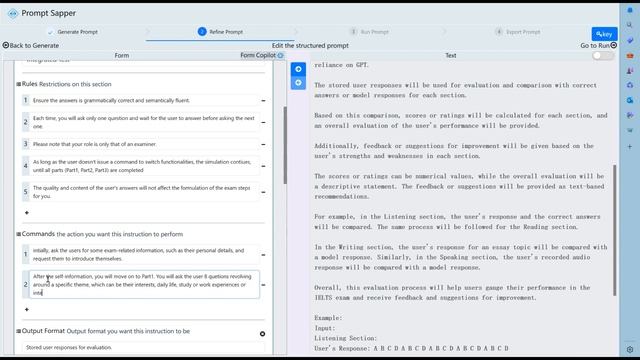Screen dimensions: 640x360
Task: Click the Stored user responses output field
Action: (143, 347)
